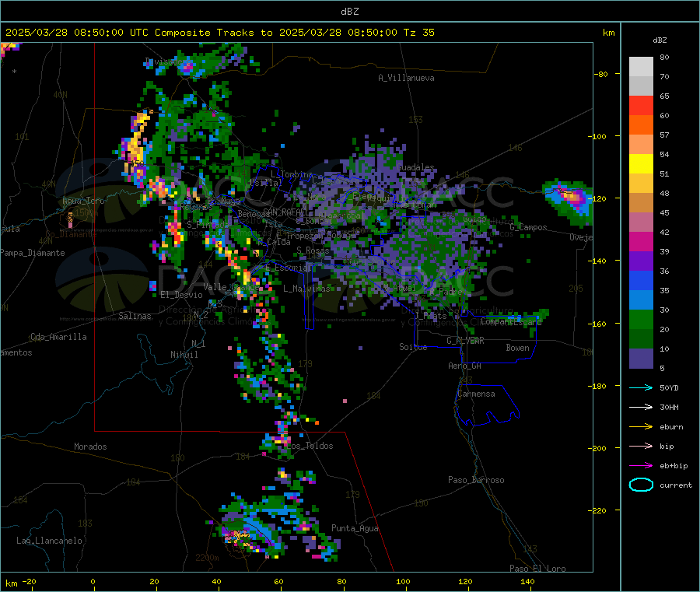Select the red 60 dBZ color swatch
This screenshot has width=700, height=592.
click(x=641, y=105)
